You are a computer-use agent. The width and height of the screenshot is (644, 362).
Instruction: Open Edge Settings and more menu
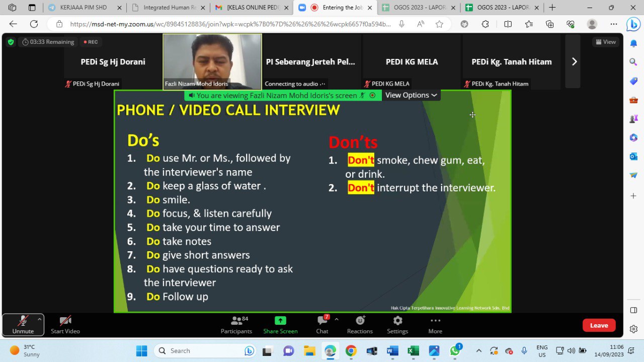tap(614, 24)
